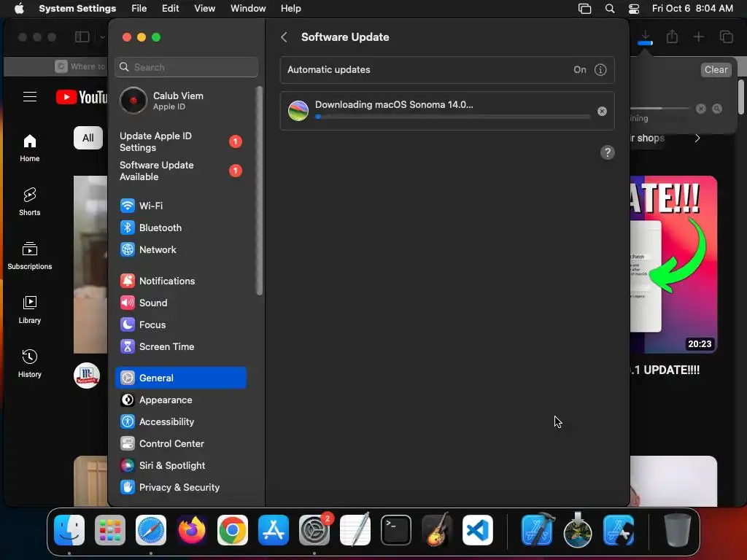Open the 20:23 update video thumbnail
Image resolution: width=747 pixels, height=560 pixels.
(x=673, y=265)
